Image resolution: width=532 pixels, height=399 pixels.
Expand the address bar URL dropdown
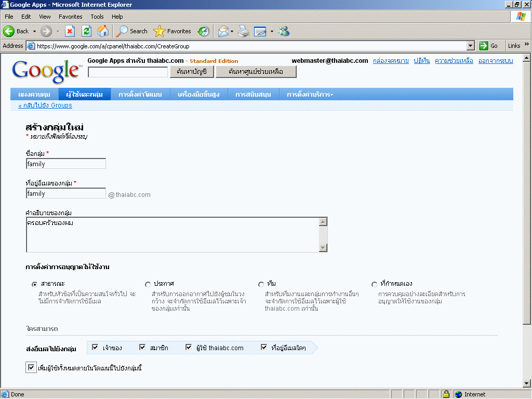click(x=471, y=46)
